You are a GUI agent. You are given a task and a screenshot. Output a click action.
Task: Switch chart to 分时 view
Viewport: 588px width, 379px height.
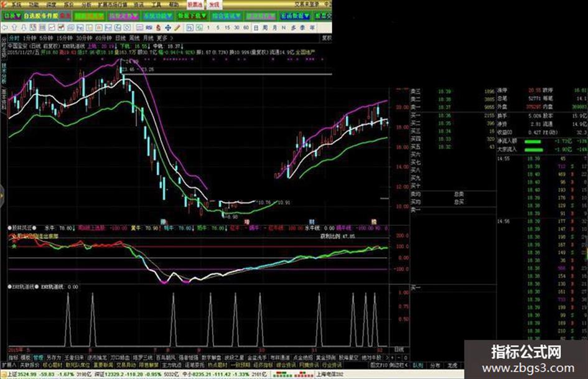(14, 38)
